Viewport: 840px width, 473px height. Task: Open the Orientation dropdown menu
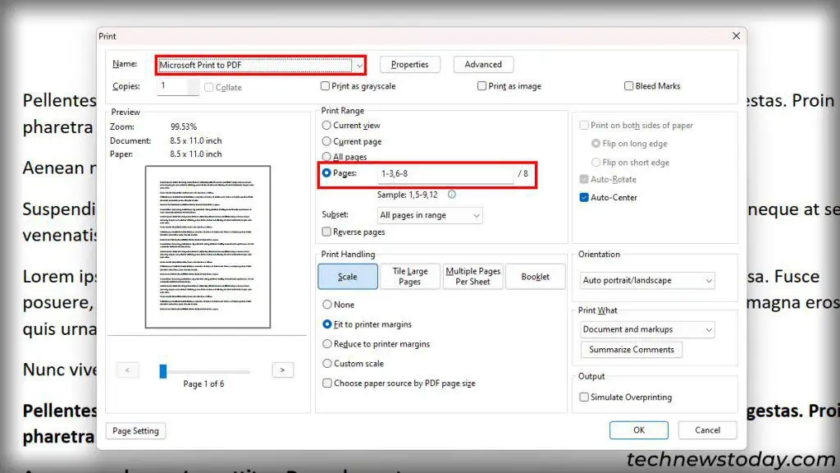(647, 281)
